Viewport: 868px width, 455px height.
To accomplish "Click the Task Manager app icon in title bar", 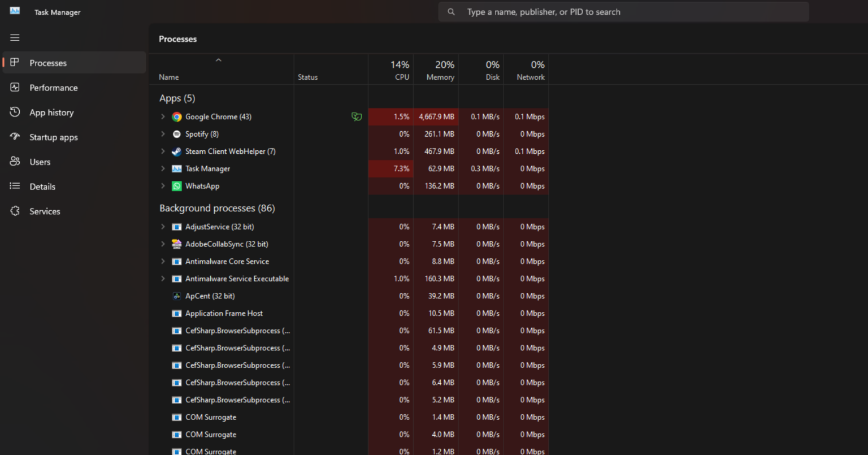I will click(15, 11).
